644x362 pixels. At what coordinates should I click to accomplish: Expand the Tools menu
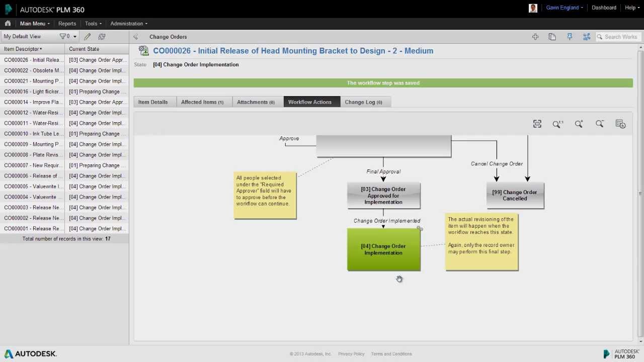pyautogui.click(x=93, y=24)
